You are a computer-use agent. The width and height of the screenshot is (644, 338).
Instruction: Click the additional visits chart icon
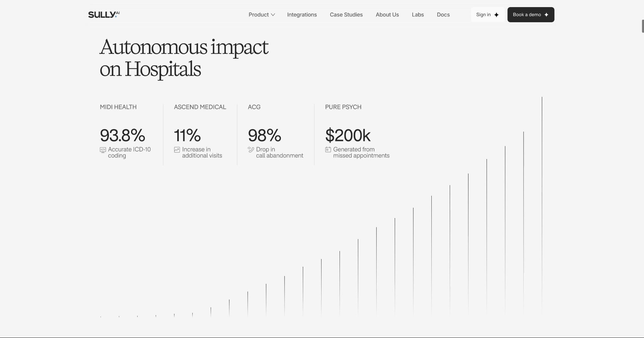pos(177,150)
